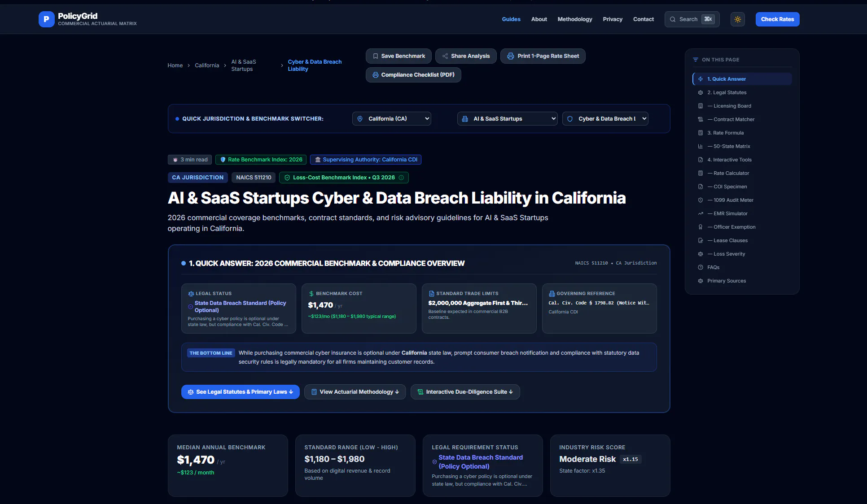The image size is (867, 504).
Task: Click the PolicyGrid P logo icon
Action: (46, 19)
